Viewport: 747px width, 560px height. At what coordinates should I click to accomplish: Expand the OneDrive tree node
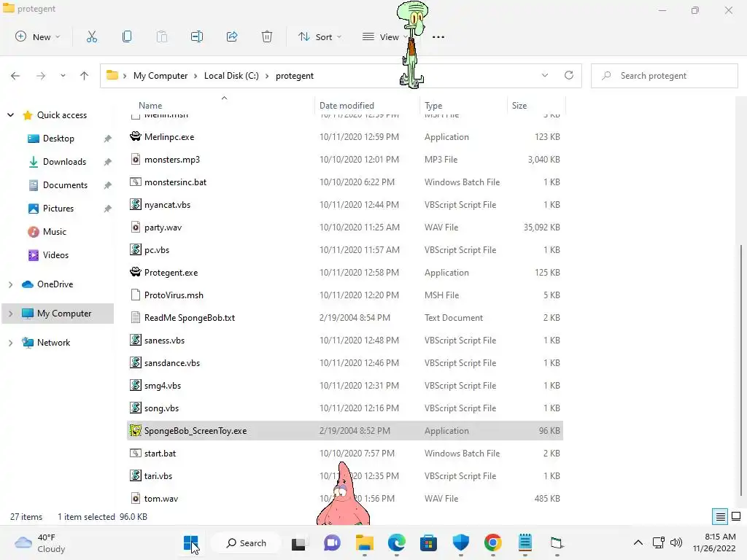pyautogui.click(x=10, y=284)
